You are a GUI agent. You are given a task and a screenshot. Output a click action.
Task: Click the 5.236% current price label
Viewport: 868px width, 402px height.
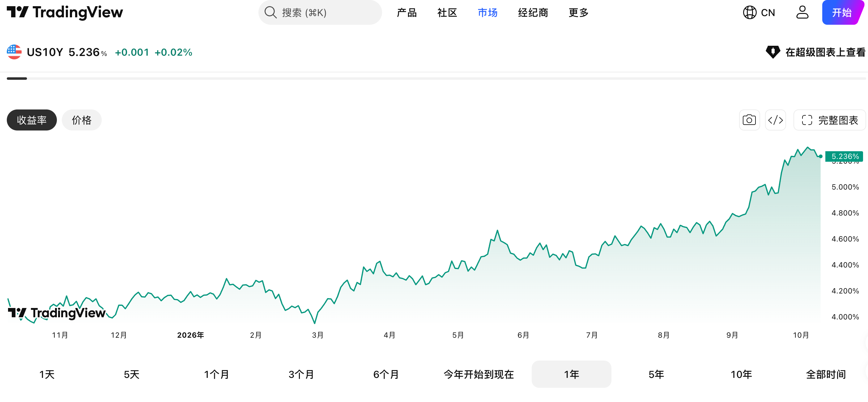click(844, 156)
